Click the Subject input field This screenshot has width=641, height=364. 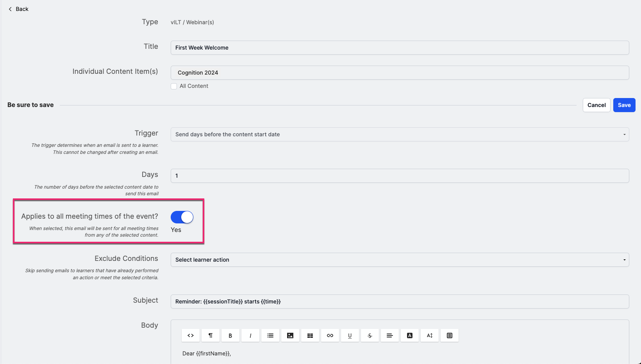(399, 301)
